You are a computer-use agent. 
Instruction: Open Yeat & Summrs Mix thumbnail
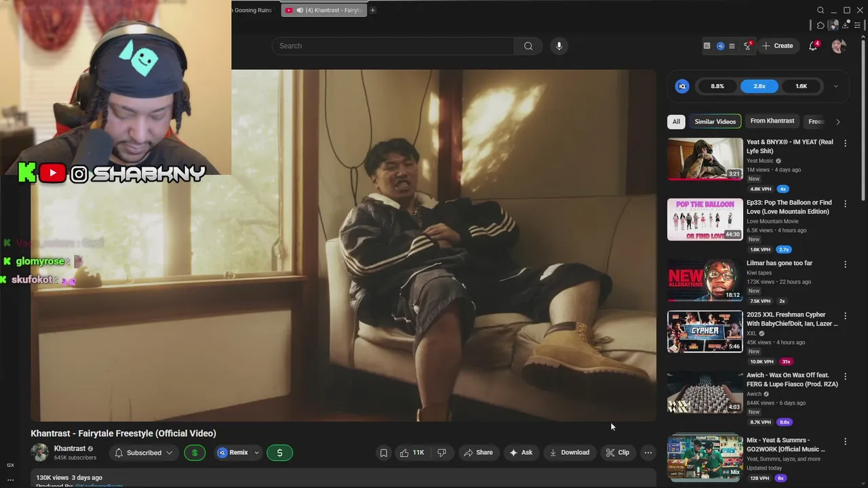pos(705,457)
